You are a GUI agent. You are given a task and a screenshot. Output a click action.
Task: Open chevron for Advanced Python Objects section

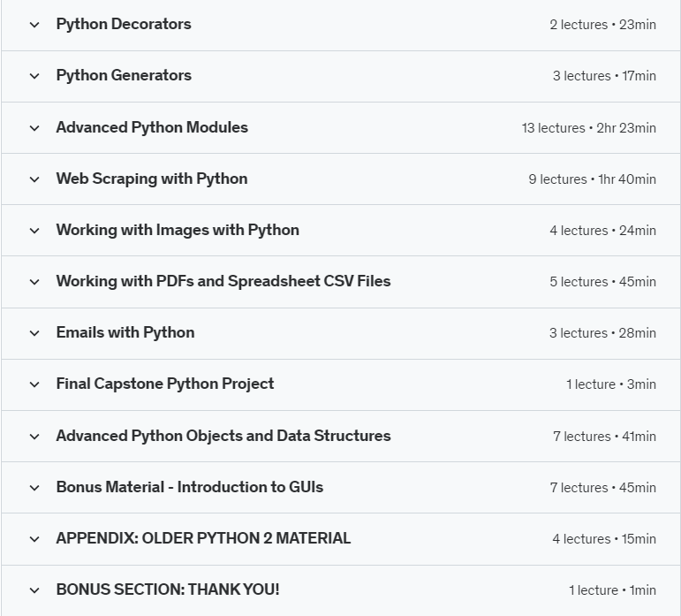pos(34,437)
